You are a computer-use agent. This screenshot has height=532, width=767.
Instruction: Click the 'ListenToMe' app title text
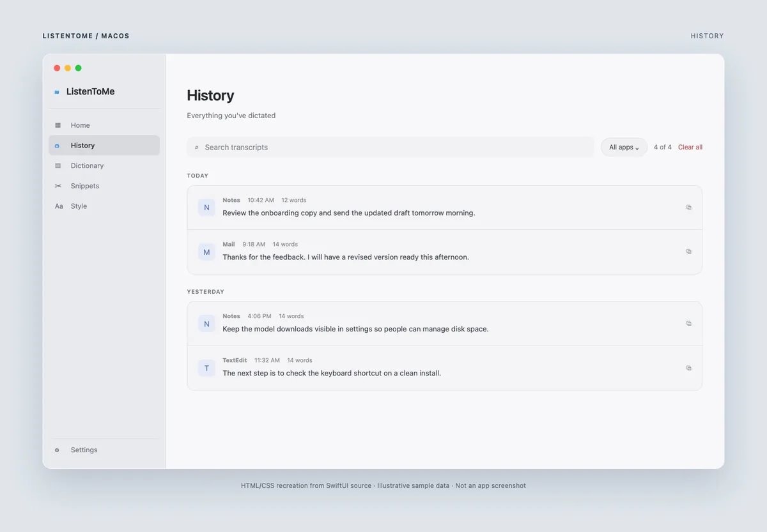pos(91,91)
